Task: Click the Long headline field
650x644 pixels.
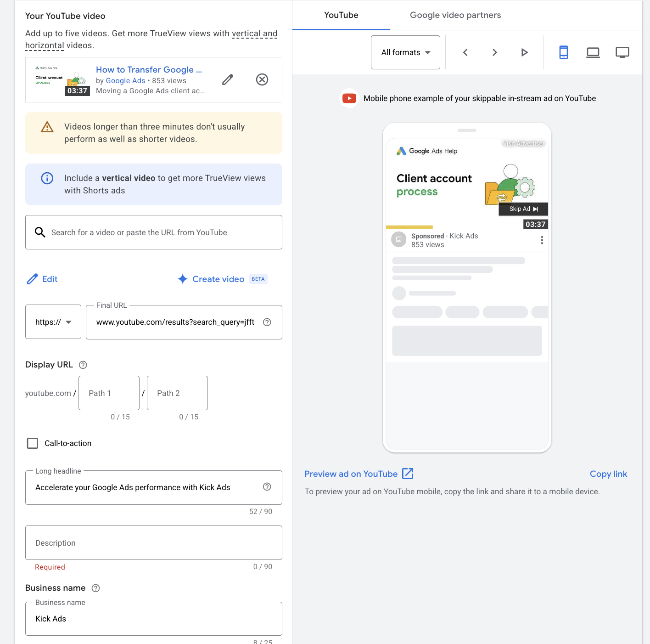Action: coord(154,487)
